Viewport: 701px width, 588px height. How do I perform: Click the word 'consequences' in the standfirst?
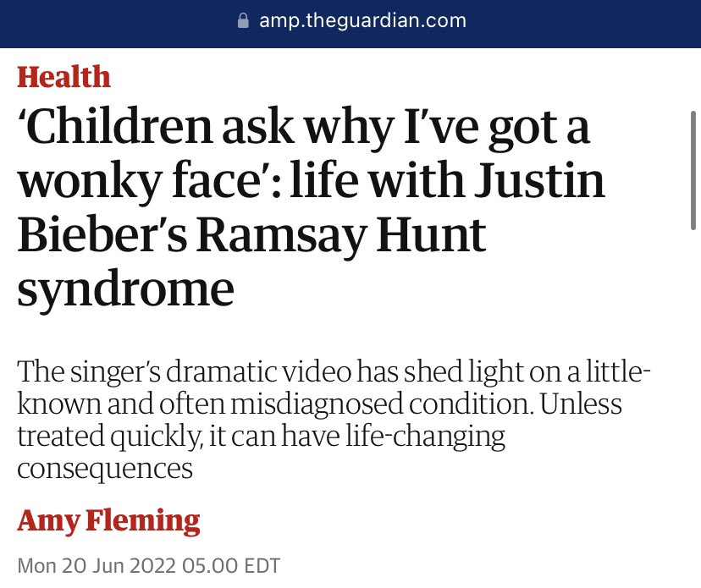point(105,470)
